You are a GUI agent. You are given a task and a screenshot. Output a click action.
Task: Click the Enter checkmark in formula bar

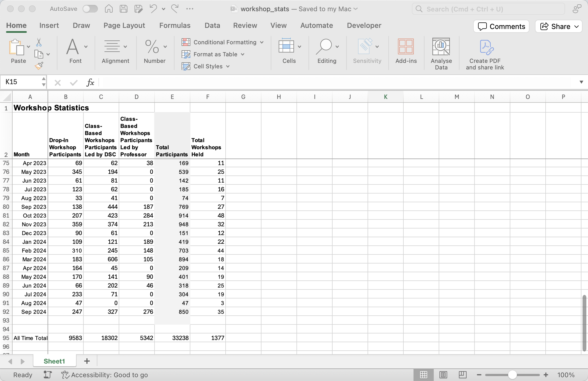(74, 82)
